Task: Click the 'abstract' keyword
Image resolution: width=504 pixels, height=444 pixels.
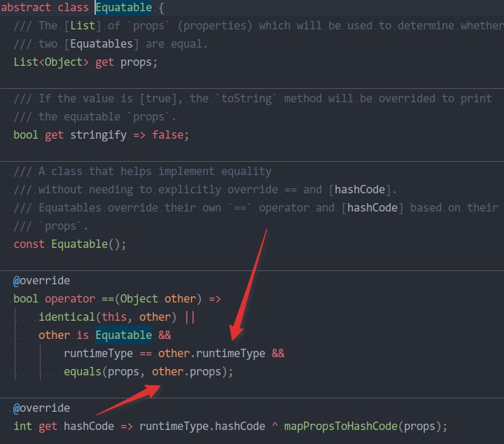Action: pos(26,8)
